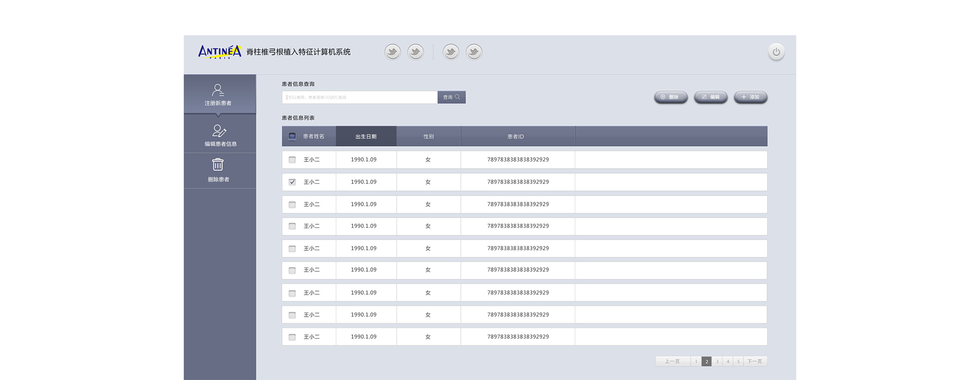
Task: Click the 编辑 button above the table
Action: 710,97
